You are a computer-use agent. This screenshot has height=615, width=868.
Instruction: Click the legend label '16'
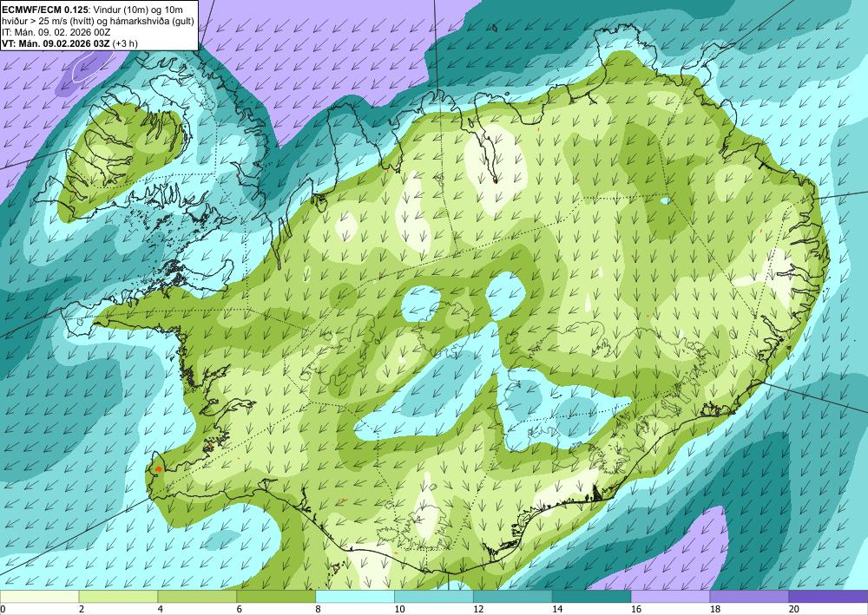[x=636, y=609]
